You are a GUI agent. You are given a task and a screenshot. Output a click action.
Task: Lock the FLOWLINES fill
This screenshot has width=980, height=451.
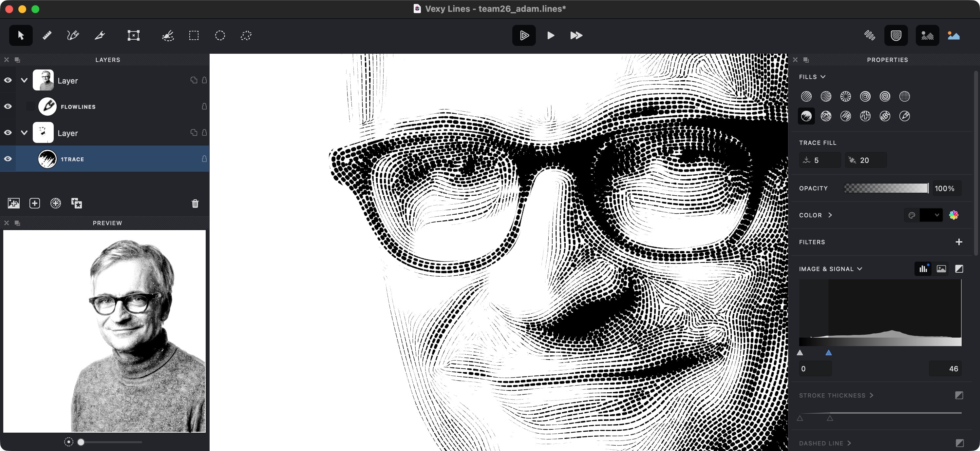pos(204,106)
